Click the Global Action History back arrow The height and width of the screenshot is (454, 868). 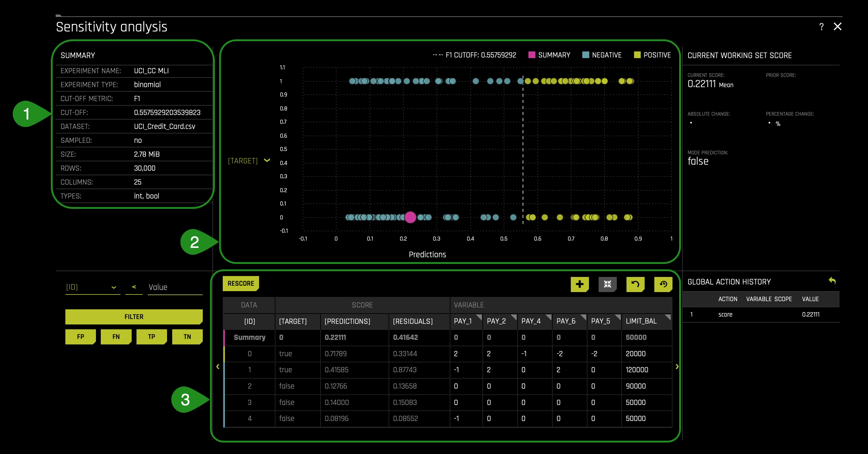click(832, 281)
